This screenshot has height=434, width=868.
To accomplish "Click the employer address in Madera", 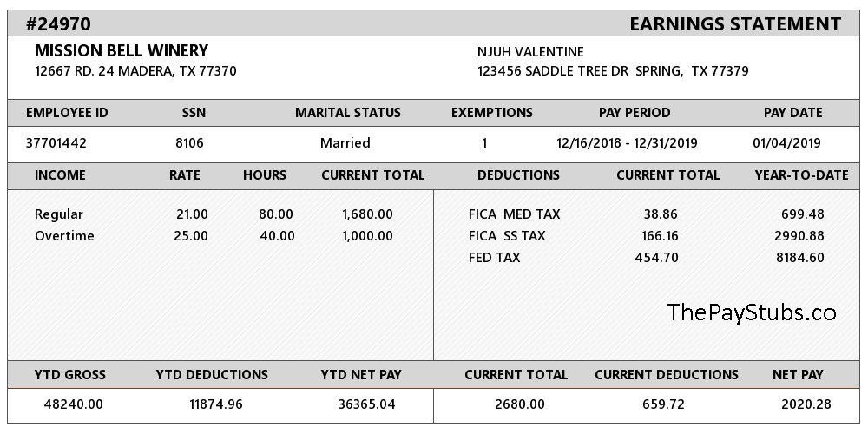I will click(135, 71).
